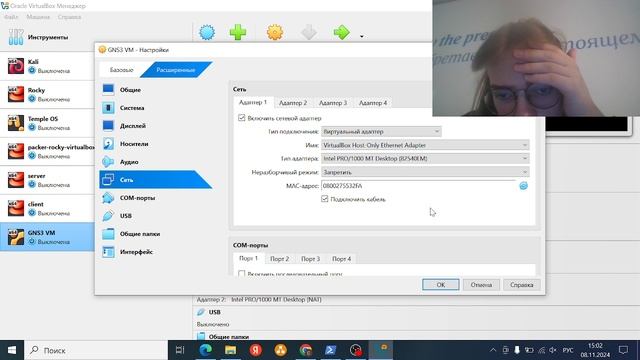Select the Kali virtual machine

(47, 66)
